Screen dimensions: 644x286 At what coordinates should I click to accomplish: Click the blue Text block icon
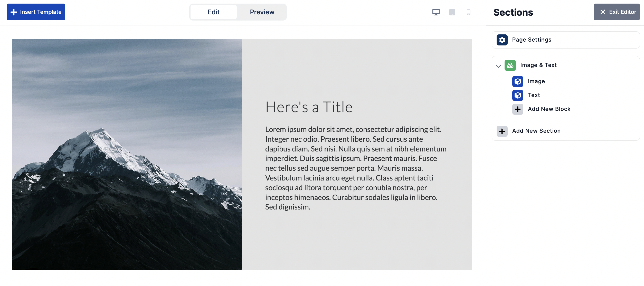518,95
